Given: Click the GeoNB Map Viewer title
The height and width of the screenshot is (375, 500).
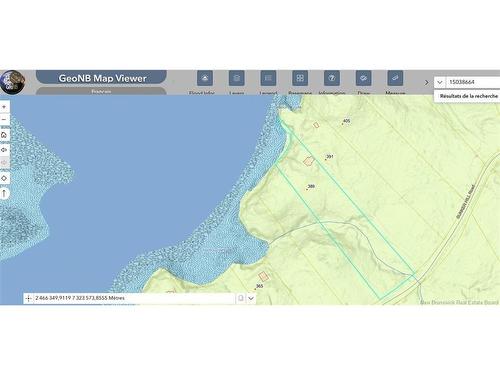Looking at the screenshot, I should 102,78.
